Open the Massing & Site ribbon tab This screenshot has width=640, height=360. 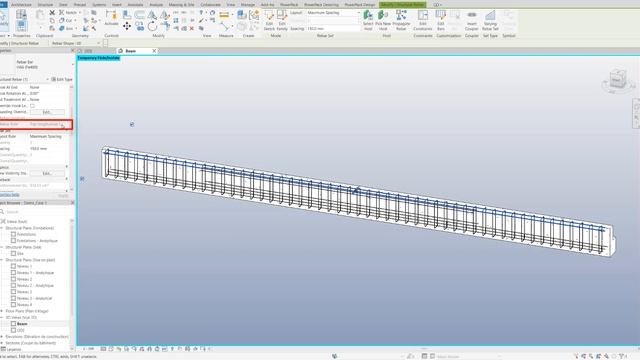[182, 4]
